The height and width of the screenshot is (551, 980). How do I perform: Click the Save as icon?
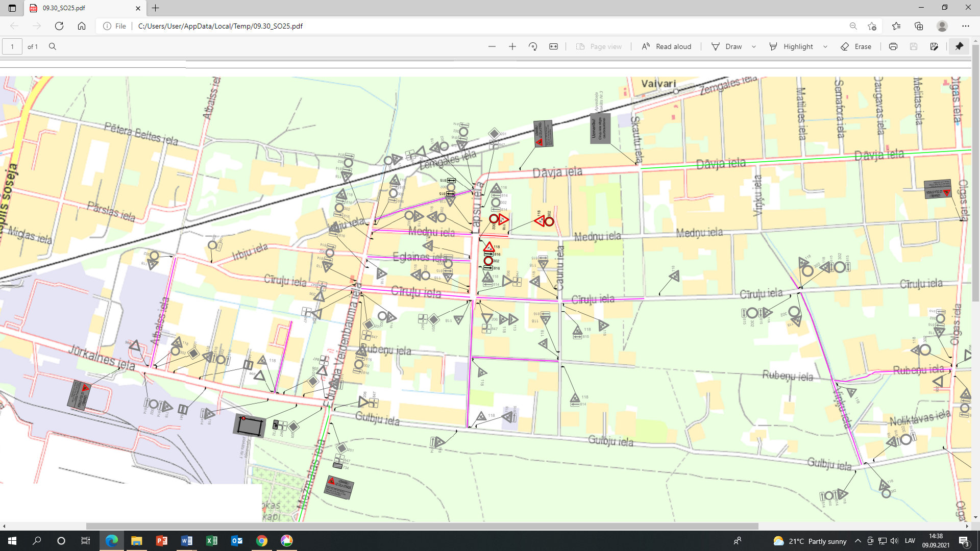click(934, 46)
